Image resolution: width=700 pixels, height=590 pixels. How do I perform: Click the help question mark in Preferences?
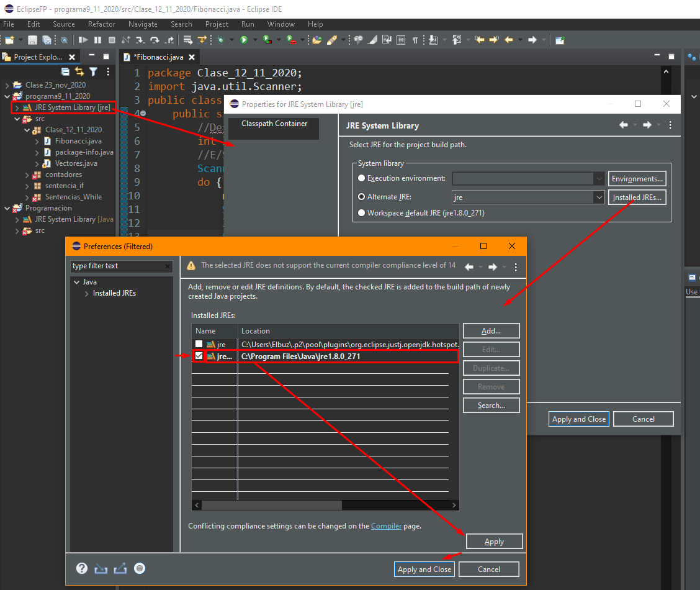click(x=82, y=568)
